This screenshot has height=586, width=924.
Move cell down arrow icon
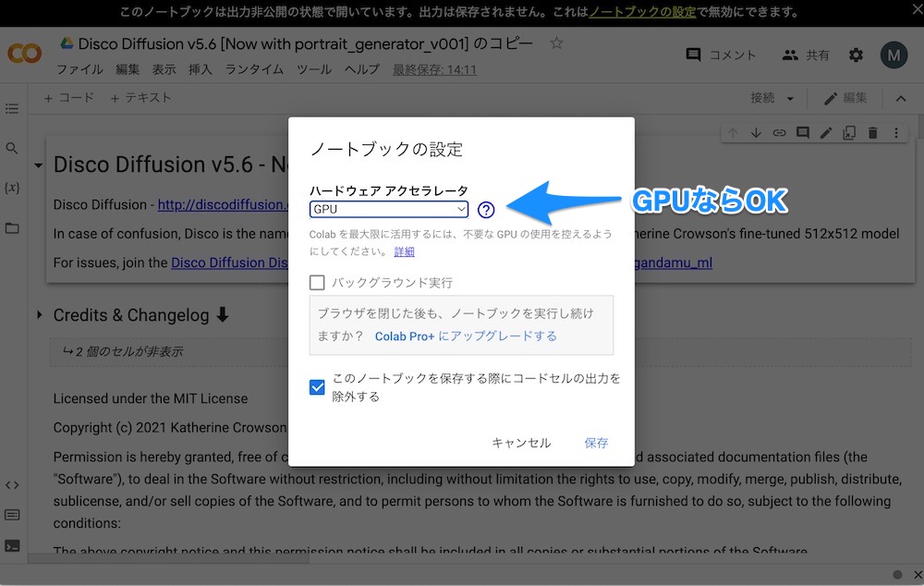(x=756, y=133)
